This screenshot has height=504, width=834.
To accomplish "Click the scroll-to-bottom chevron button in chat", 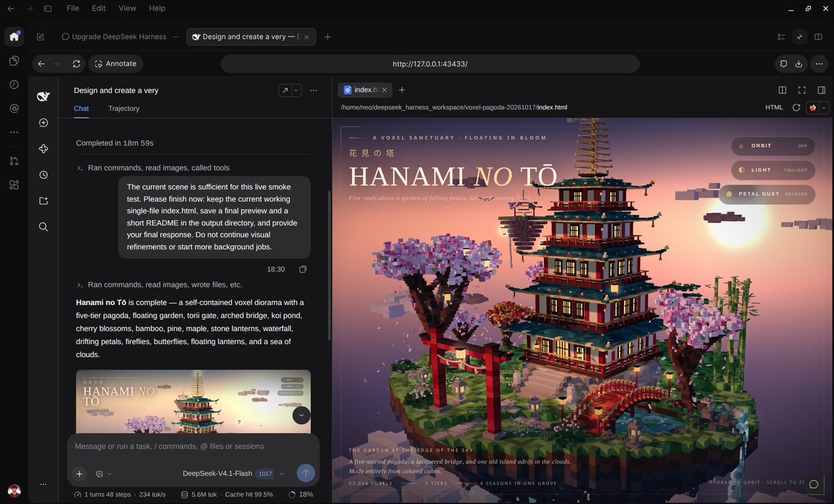I will (302, 415).
